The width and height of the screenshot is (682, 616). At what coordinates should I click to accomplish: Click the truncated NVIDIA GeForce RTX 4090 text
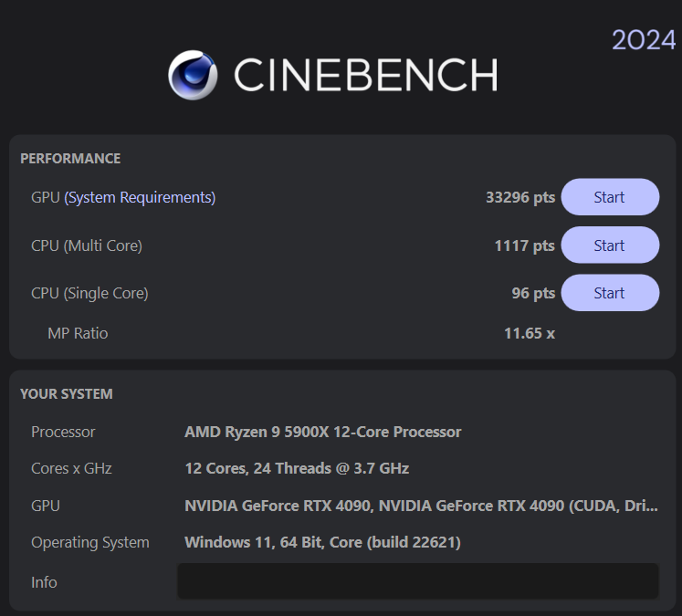420,506
